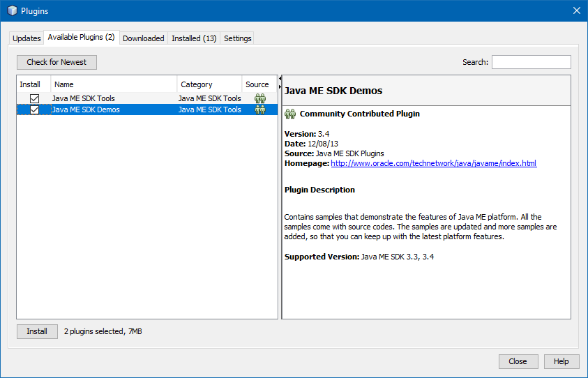Click Community Contributed Plugin icon in details panel
Screen dimensions: 588x378
pos(290,114)
